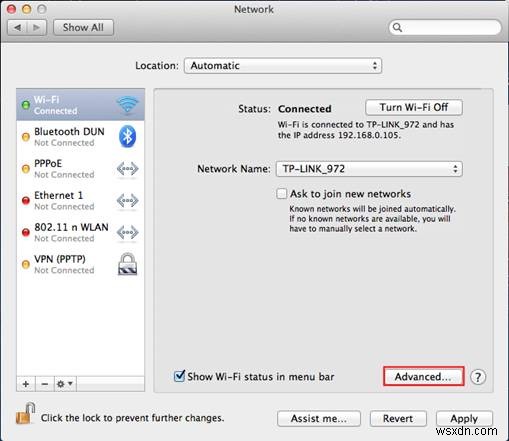This screenshot has height=441, width=509.
Task: Click the Revert button
Action: (x=398, y=418)
